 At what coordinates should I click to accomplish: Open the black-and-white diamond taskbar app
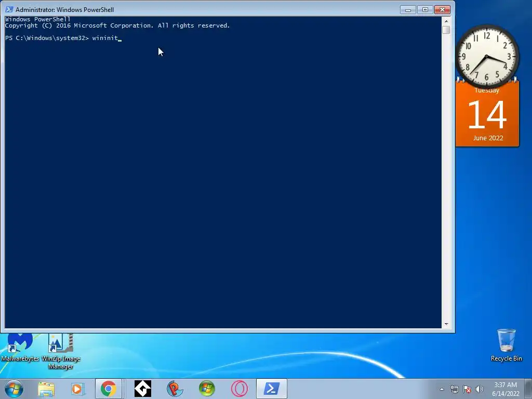pyautogui.click(x=143, y=389)
